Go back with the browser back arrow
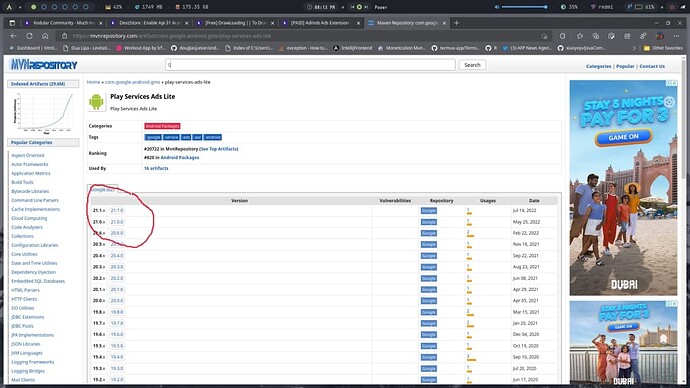Screen dimensions: 690x388 [14, 36]
